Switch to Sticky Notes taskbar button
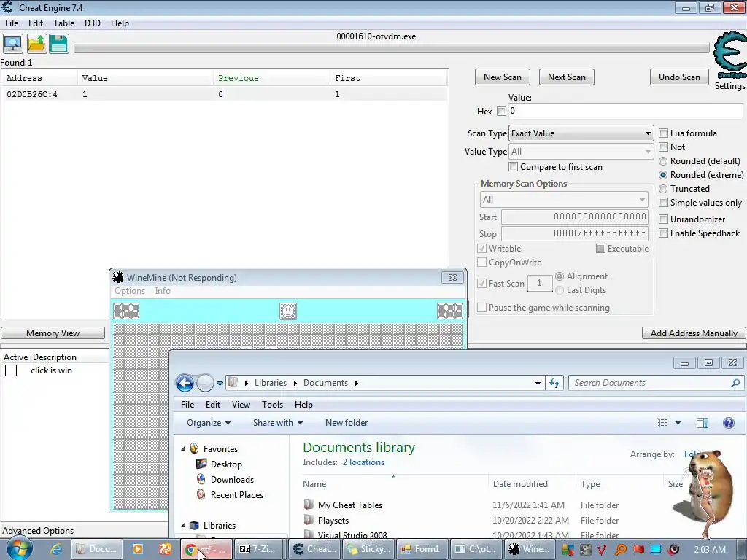 [x=369, y=549]
